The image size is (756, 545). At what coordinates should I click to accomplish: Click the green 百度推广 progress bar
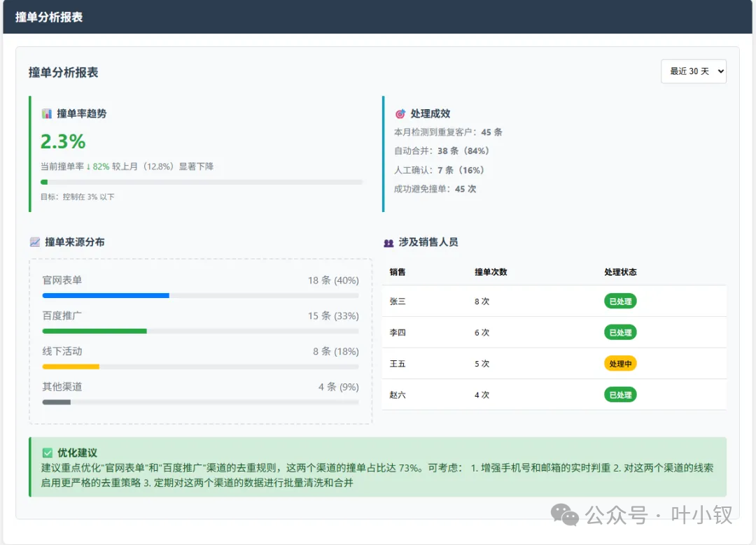(x=201, y=331)
